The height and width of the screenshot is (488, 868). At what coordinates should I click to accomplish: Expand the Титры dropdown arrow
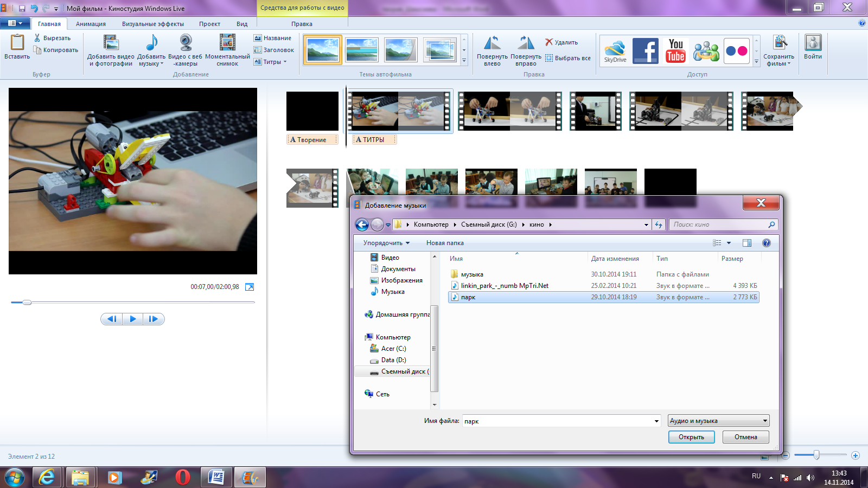(285, 62)
